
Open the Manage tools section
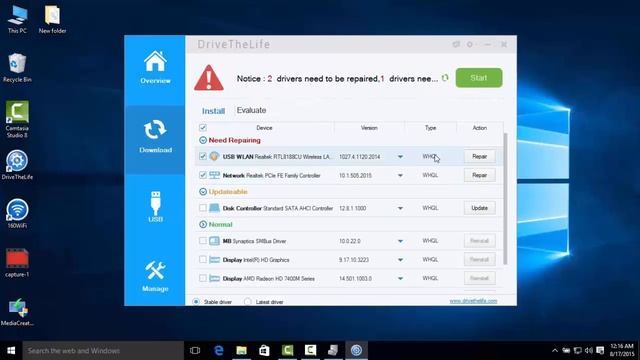pos(155,276)
